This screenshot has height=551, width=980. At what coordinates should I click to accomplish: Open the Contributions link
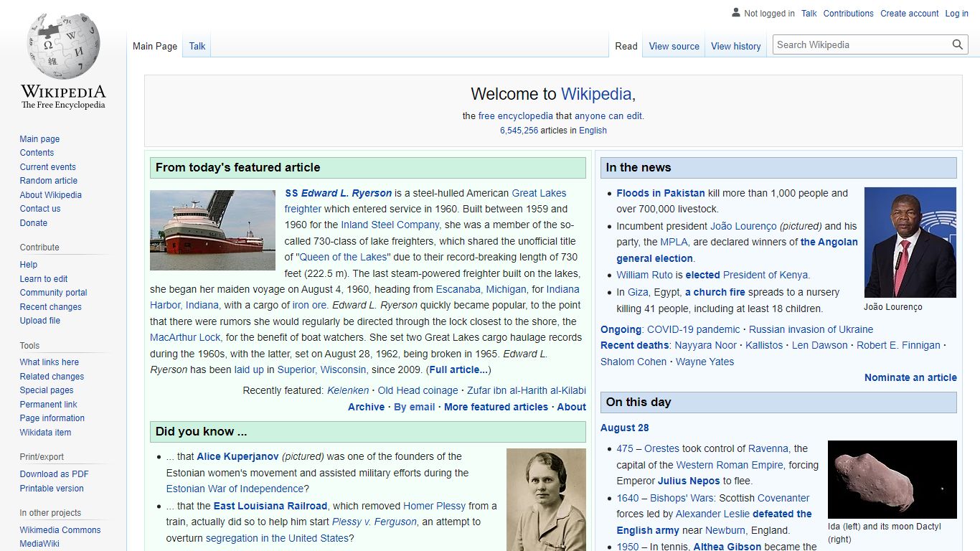pyautogui.click(x=849, y=13)
